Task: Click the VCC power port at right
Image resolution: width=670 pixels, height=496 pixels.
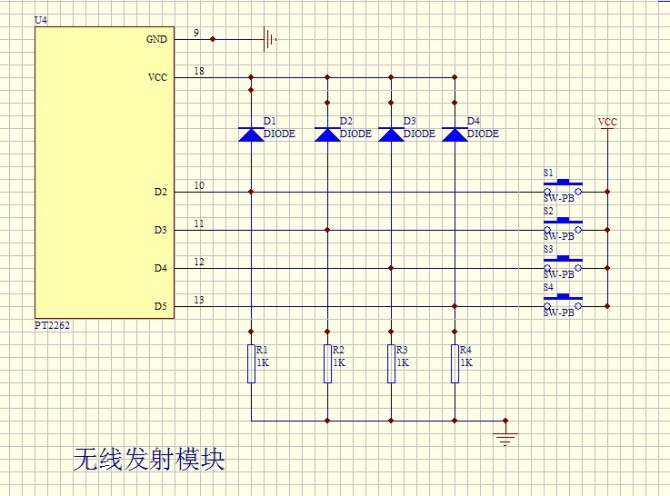Action: coord(607,124)
